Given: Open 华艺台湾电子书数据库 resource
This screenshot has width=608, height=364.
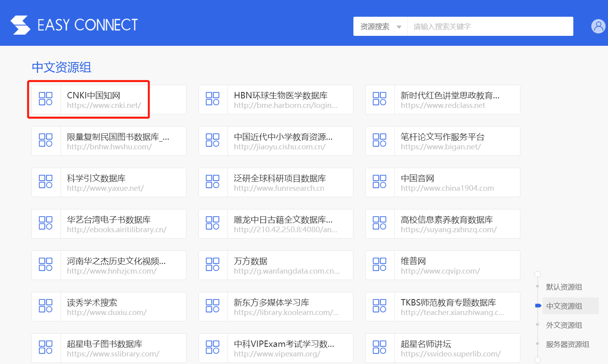Looking at the screenshot, I should (x=108, y=220).
